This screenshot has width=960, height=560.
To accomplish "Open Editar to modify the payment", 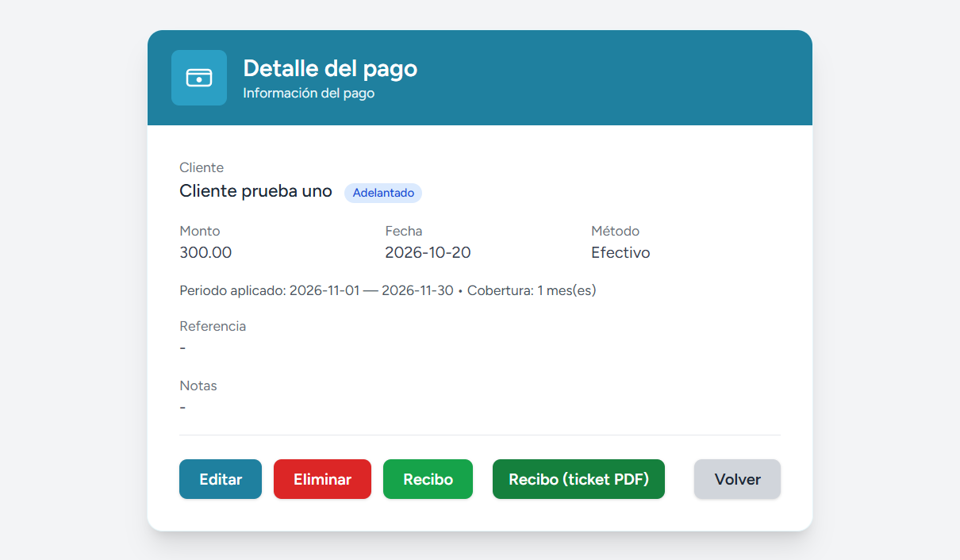I will tap(221, 479).
